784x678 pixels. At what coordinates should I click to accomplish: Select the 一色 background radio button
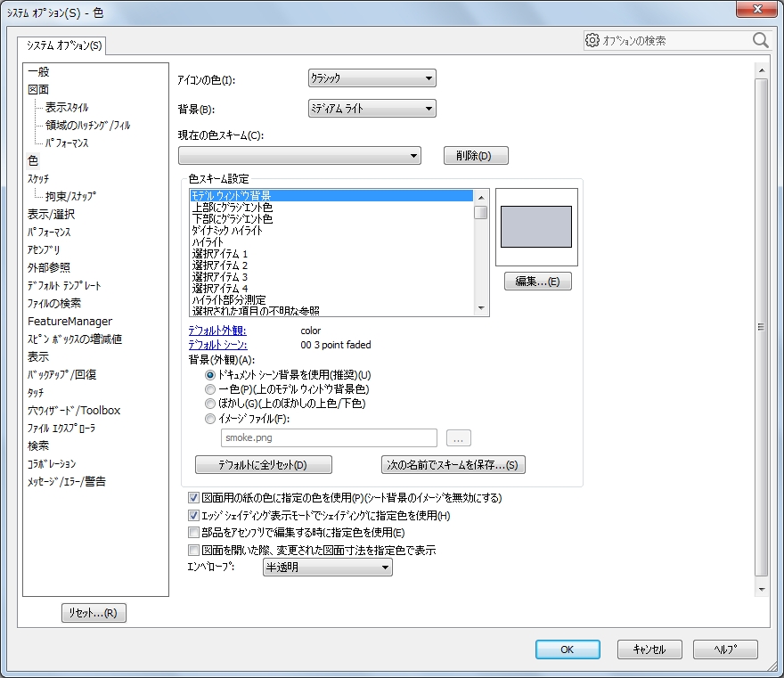210,389
